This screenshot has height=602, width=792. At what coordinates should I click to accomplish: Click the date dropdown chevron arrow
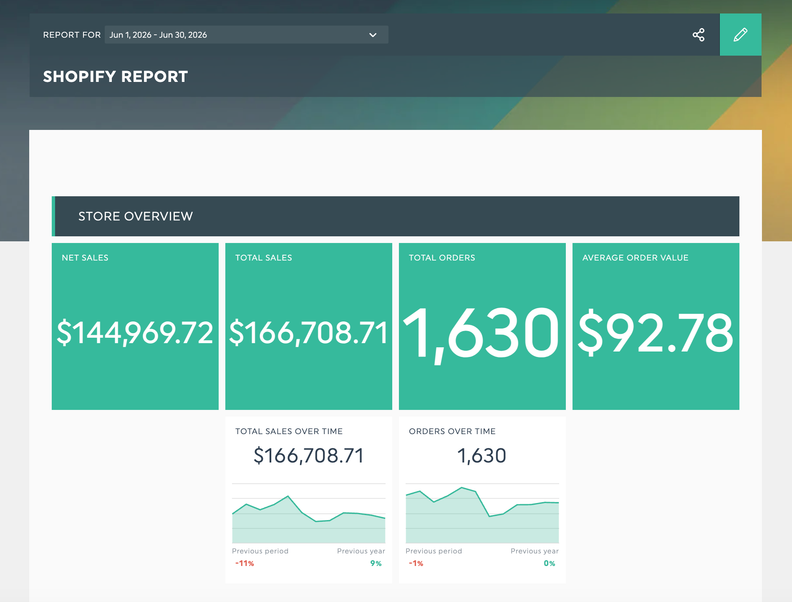coord(373,35)
